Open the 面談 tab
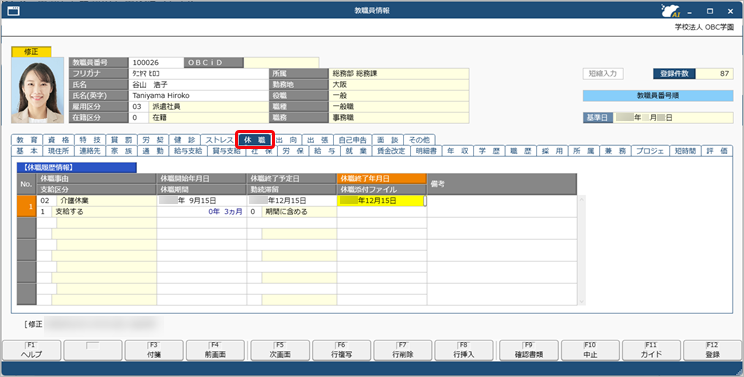Image resolution: width=744 pixels, height=377 pixels. tap(388, 140)
